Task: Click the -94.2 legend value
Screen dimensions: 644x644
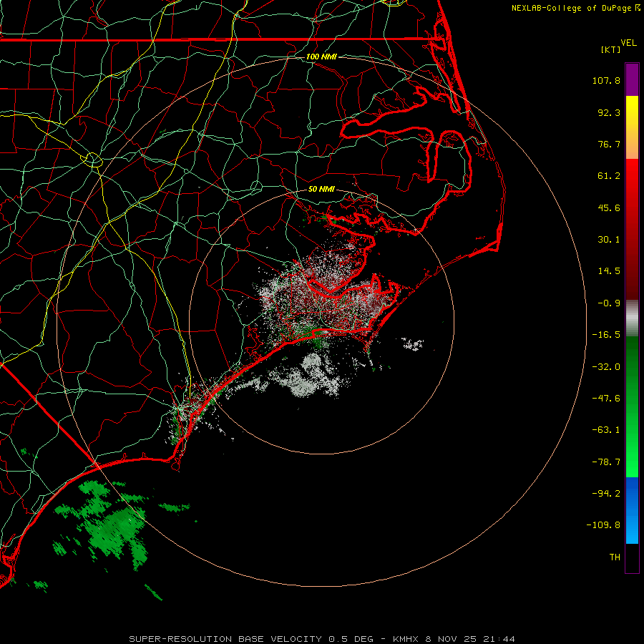Action: pyautogui.click(x=606, y=493)
